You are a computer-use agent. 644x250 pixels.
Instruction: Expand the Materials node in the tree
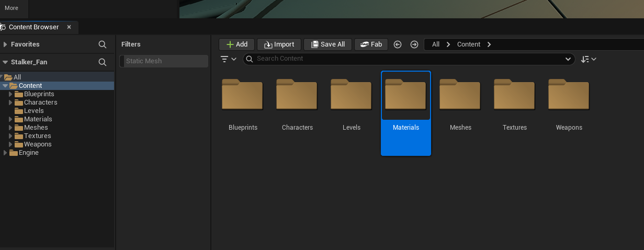tap(10, 119)
